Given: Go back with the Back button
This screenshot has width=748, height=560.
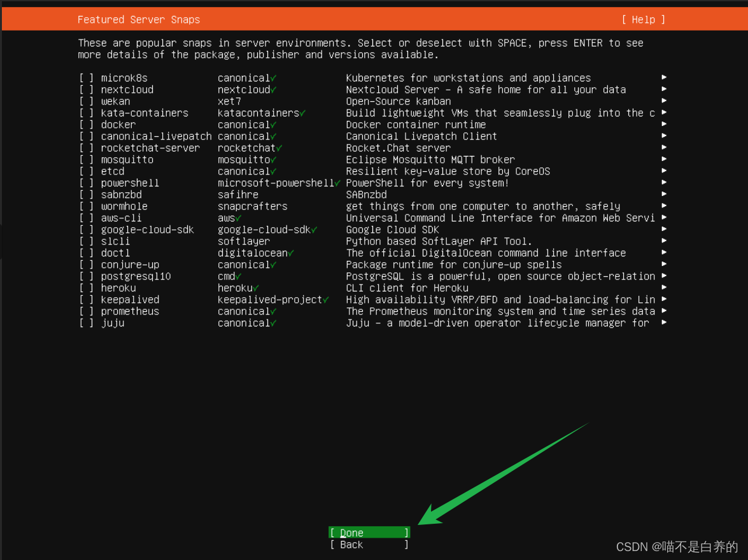Looking at the screenshot, I should coord(369,545).
